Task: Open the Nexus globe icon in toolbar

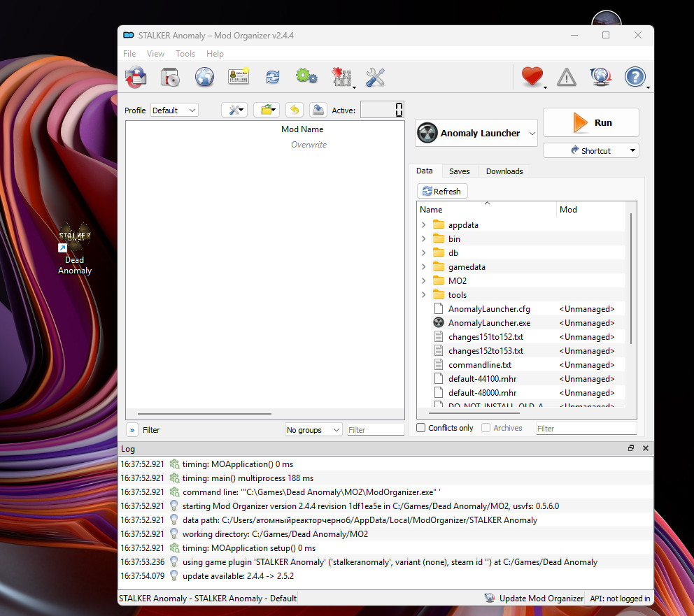Action: (204, 77)
